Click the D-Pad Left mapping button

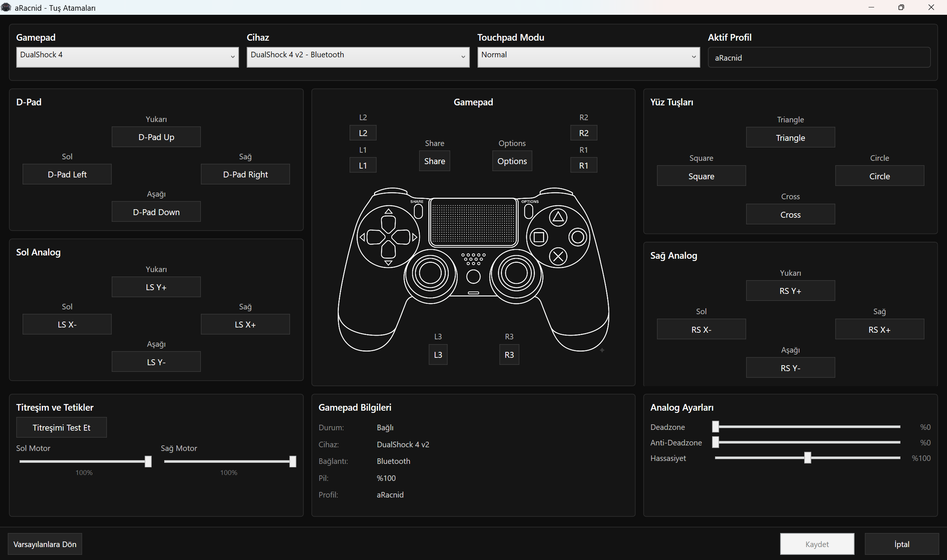[67, 174]
